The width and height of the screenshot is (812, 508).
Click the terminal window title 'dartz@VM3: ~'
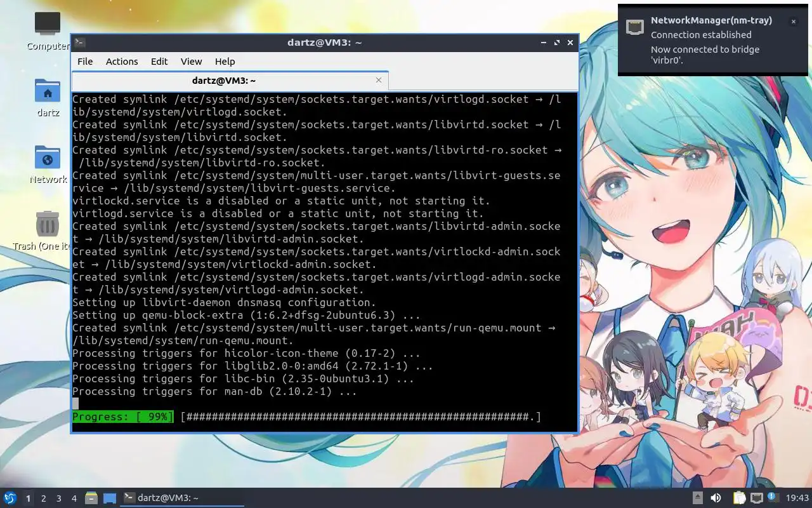coord(325,43)
